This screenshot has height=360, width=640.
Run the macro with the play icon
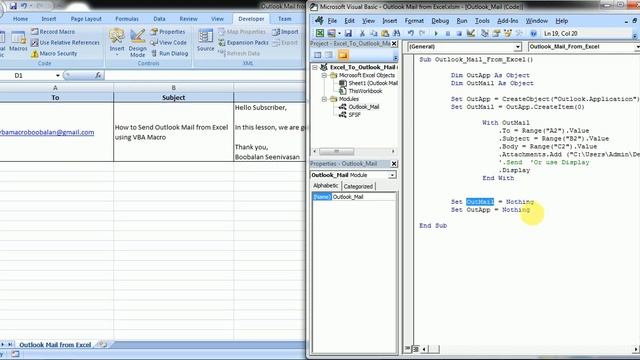click(436, 33)
